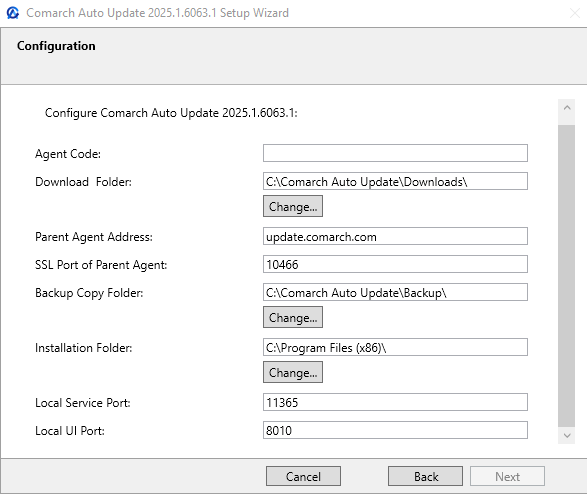This screenshot has width=587, height=494.
Task: Click the scrollbar down arrow
Action: coord(566,436)
